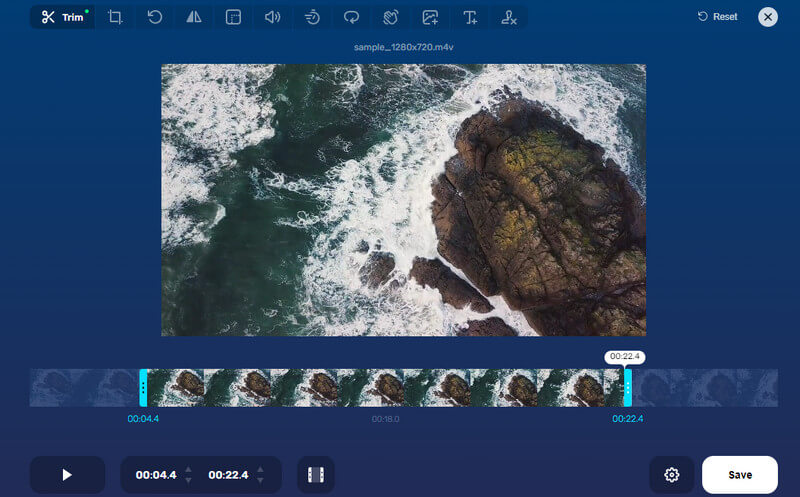Click the left trim handle on timeline
This screenshot has height=497, width=800.
143,387
